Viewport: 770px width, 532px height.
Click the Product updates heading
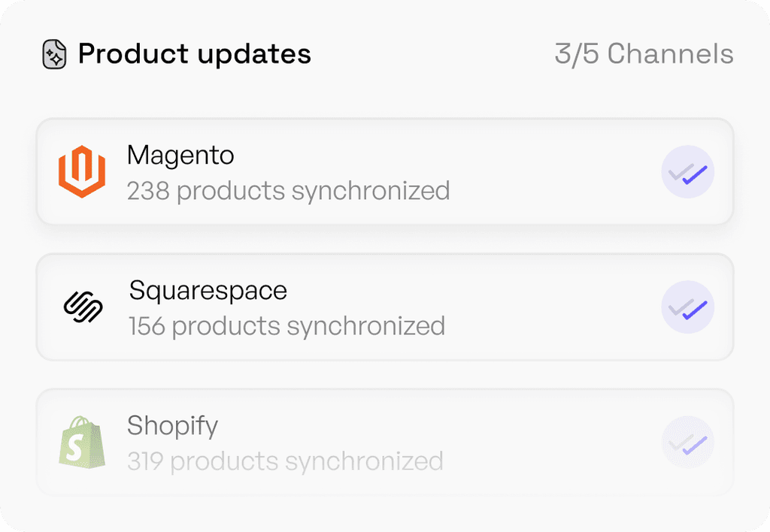pyautogui.click(x=194, y=54)
